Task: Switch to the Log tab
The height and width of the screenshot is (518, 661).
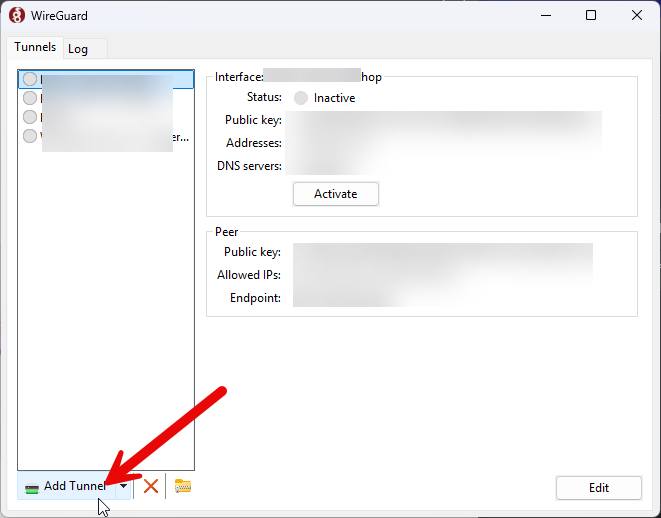Action: (78, 49)
